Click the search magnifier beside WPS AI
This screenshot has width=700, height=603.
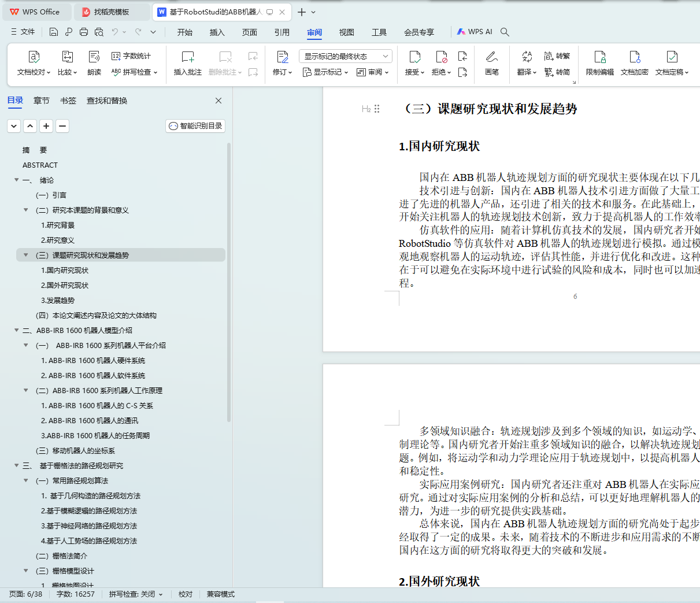coord(505,32)
